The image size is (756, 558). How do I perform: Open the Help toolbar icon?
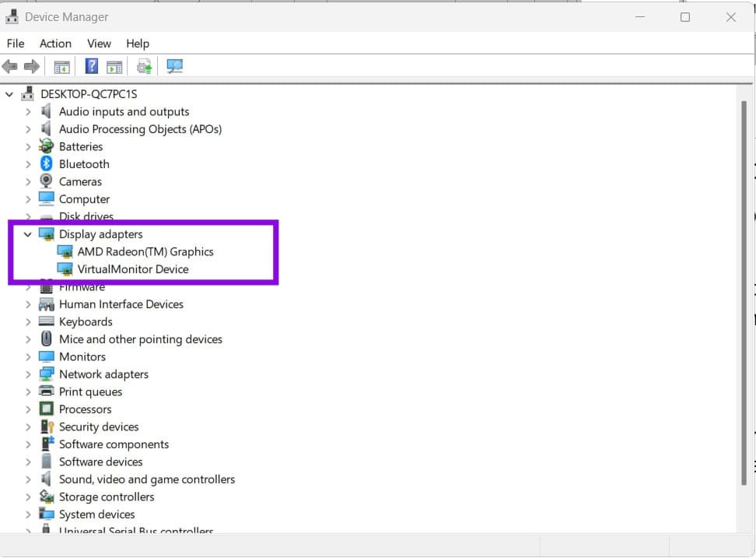coord(92,66)
